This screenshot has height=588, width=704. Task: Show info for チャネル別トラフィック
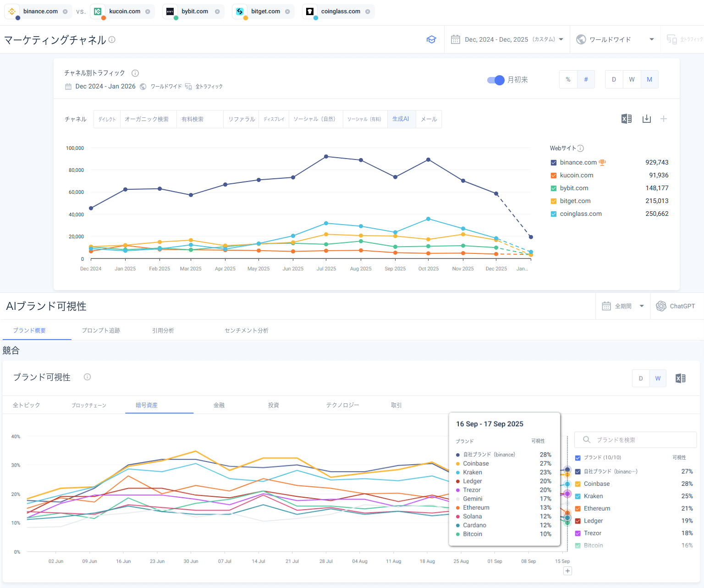[x=135, y=73]
